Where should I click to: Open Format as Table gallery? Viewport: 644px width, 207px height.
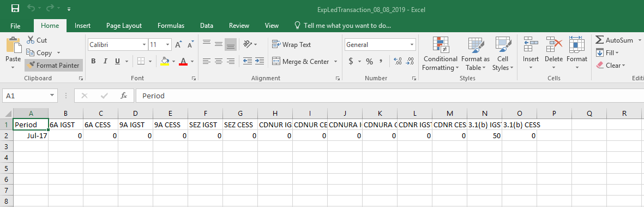coord(475,54)
